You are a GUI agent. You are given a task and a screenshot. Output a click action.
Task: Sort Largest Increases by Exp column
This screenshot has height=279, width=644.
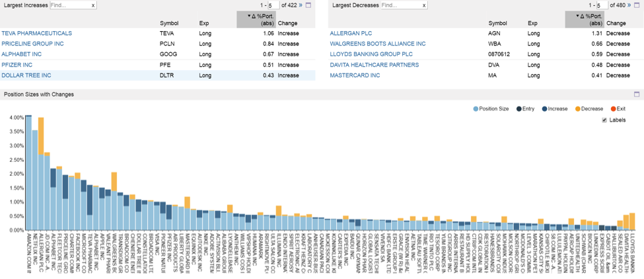coord(203,23)
